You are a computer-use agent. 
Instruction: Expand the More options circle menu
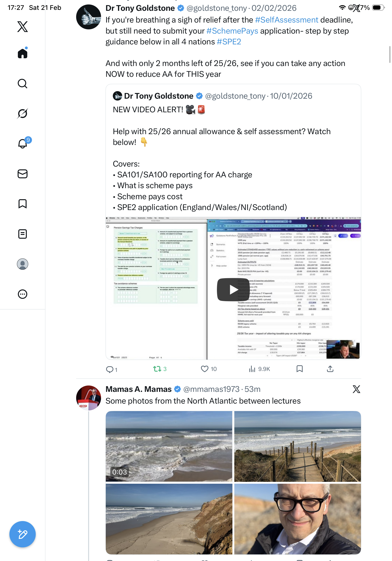(x=23, y=294)
